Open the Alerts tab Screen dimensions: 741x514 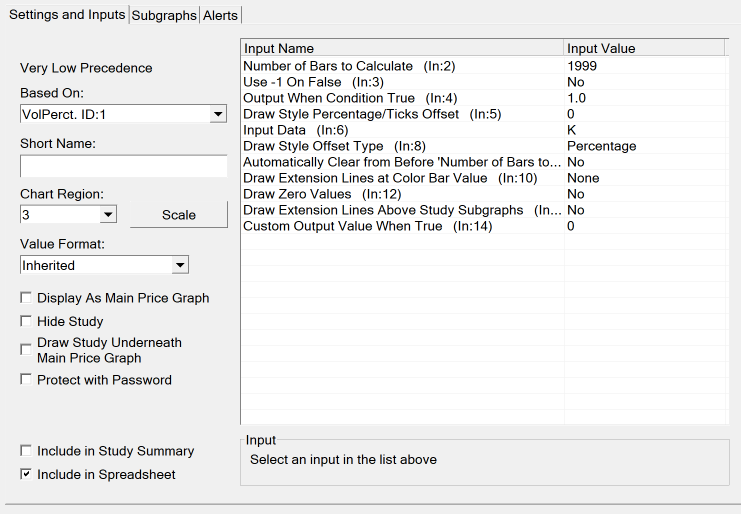click(x=220, y=15)
